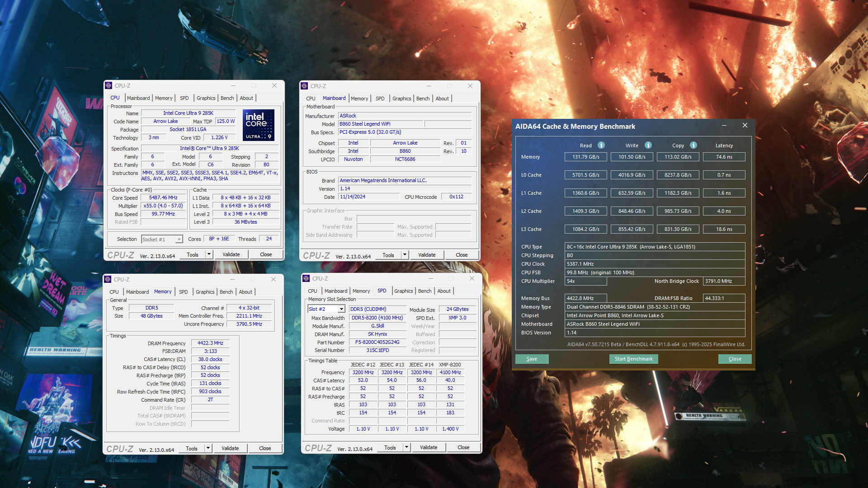Screen dimensions: 868x488
Task: Click Close button in Mainboard window
Action: 462,255
